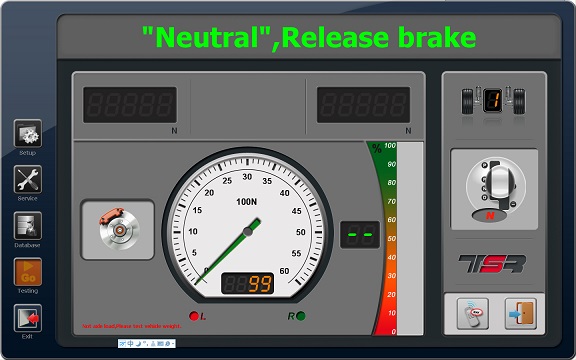Click the right force N display
Screen dimensions: 576x360
[x=364, y=105]
